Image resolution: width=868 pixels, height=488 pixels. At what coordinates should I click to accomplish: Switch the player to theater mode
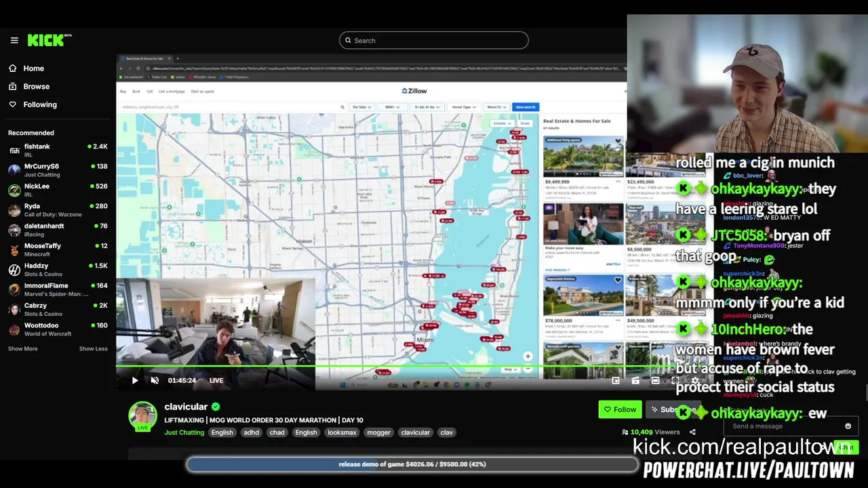click(x=655, y=380)
